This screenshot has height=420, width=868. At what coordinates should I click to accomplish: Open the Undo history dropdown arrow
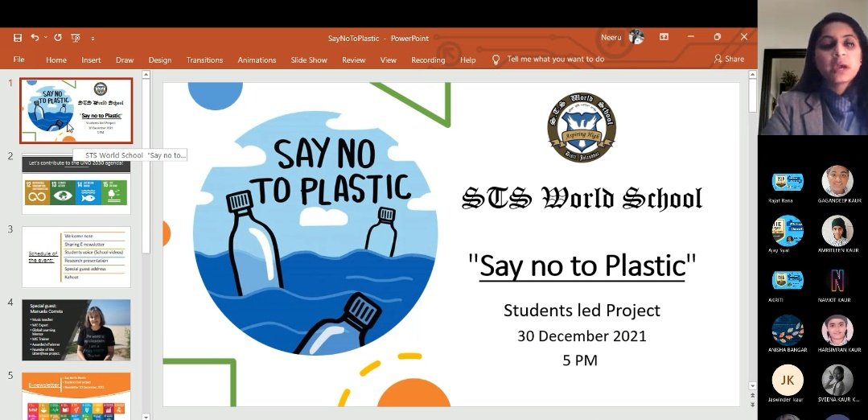[45, 38]
